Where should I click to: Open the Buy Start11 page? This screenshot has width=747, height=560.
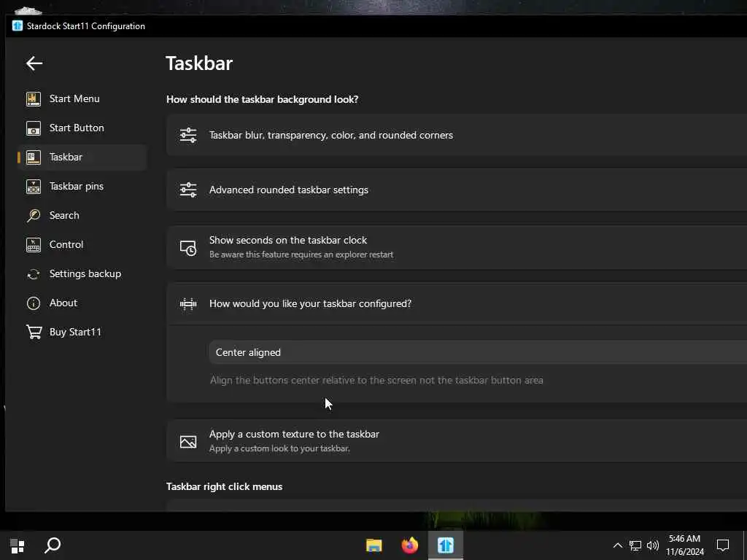tap(82, 332)
